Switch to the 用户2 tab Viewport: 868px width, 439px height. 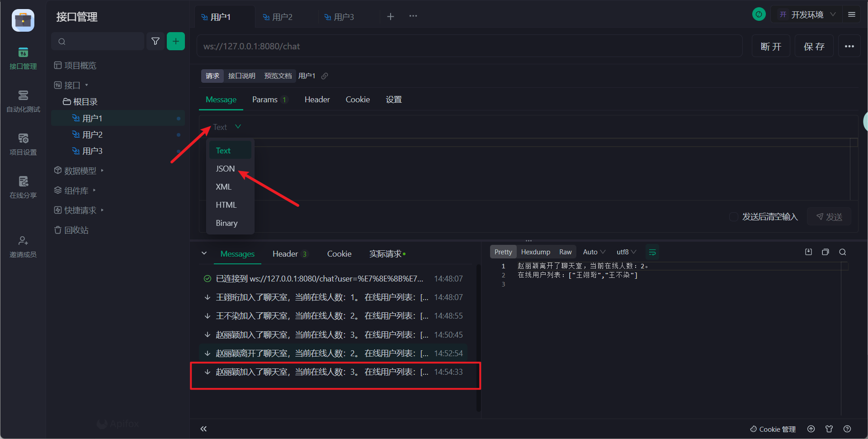point(282,17)
